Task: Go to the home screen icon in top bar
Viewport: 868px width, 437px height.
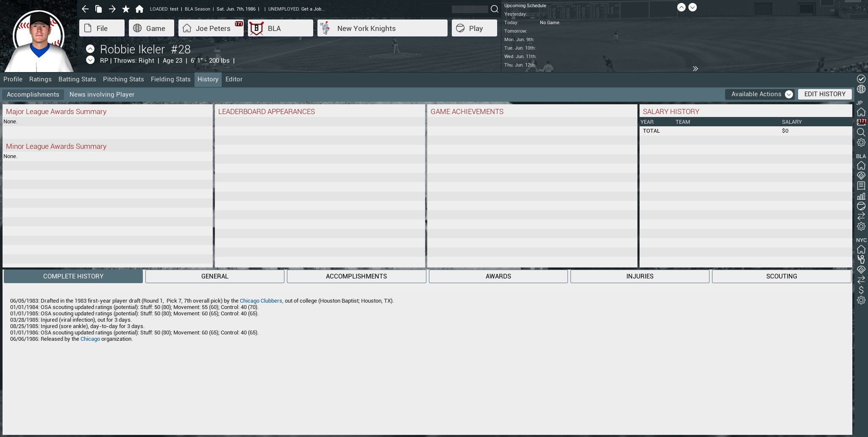Action: (x=139, y=9)
